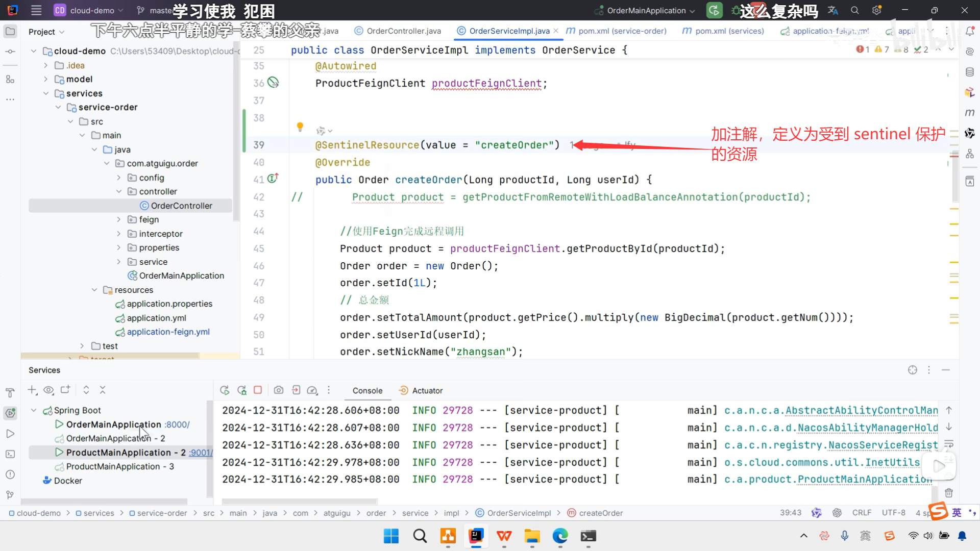Open the :9001/ link for ProductMainApplication
Viewport: 980px width, 551px height.
[200, 453]
